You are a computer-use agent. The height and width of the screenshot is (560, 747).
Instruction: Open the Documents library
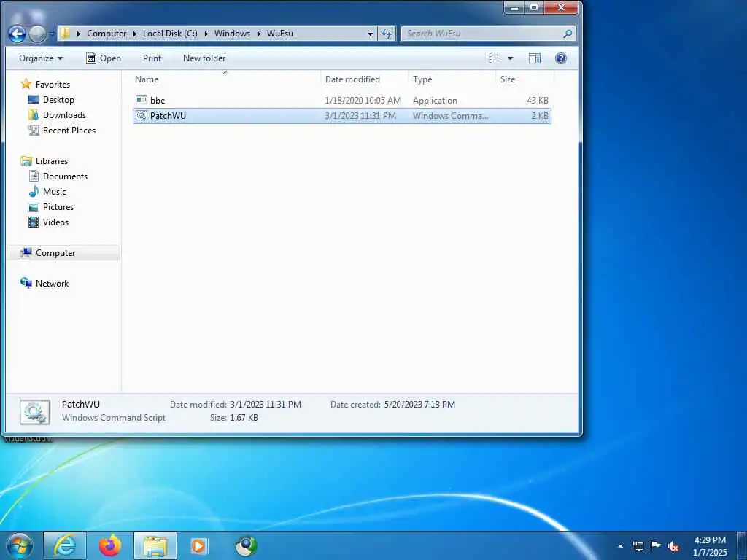pyautogui.click(x=65, y=176)
